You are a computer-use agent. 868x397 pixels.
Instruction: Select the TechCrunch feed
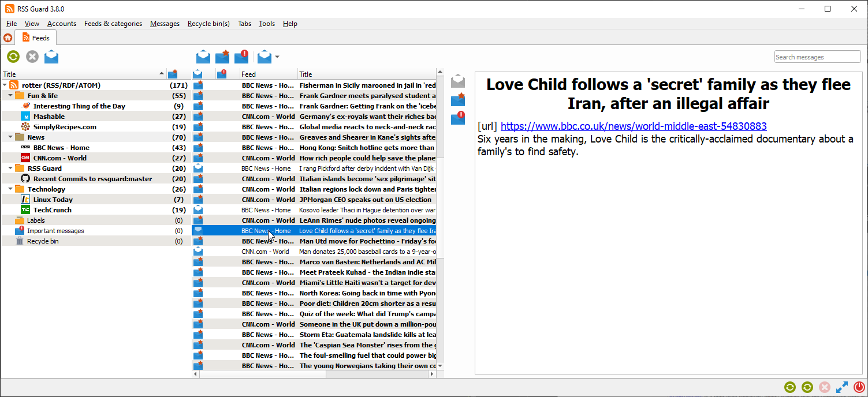(x=51, y=210)
